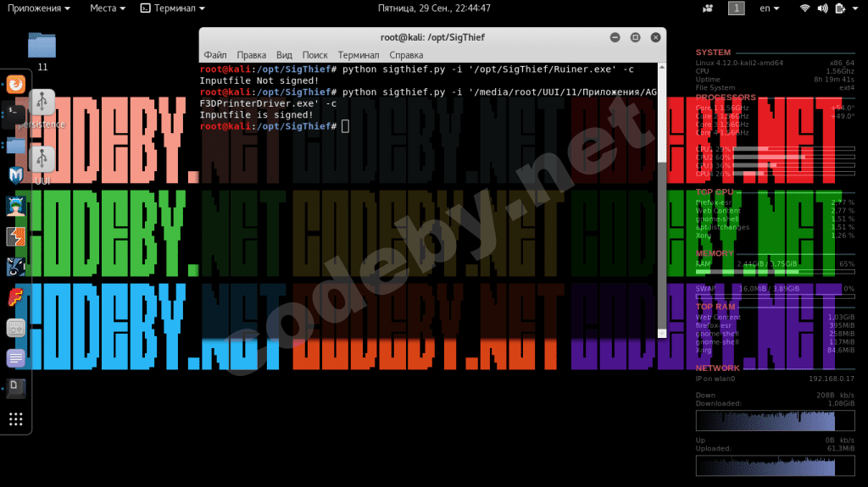
Task: Click the SWAP usage bar
Action: pos(775,296)
